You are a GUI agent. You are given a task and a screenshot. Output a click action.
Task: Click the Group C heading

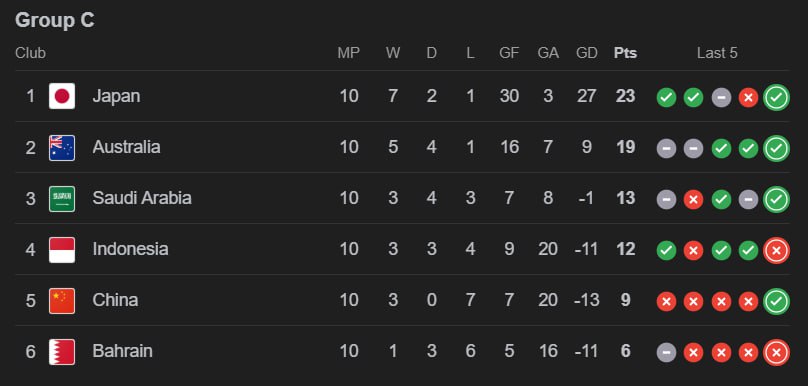click(x=55, y=20)
